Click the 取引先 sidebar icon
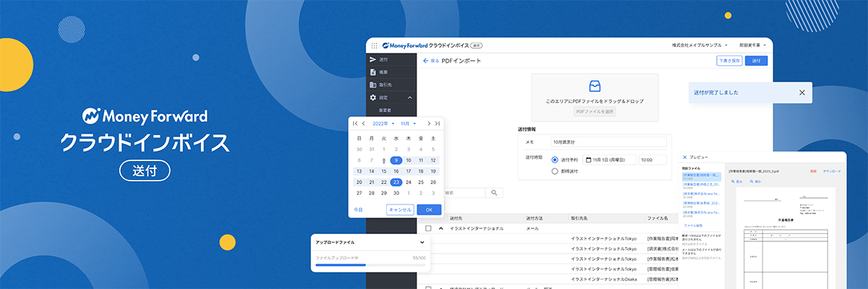 pyautogui.click(x=373, y=85)
